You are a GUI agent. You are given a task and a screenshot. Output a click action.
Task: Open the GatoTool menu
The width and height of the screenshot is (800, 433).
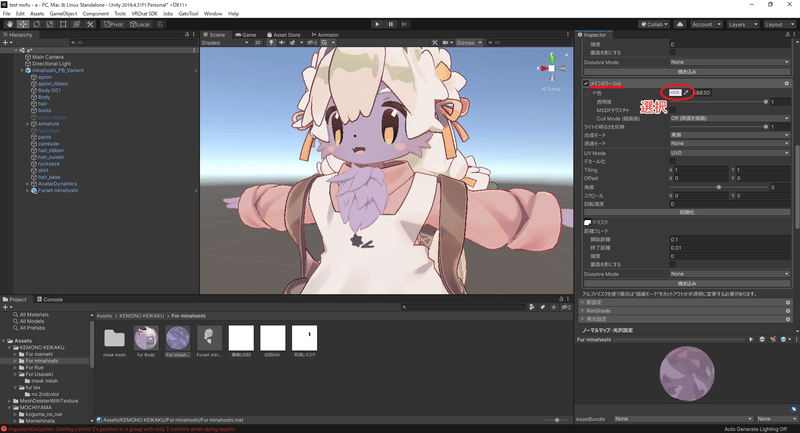pyautogui.click(x=188, y=14)
